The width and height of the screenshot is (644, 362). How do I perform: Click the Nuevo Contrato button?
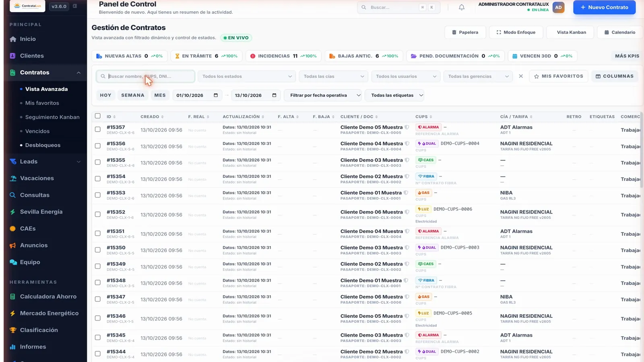pyautogui.click(x=604, y=7)
